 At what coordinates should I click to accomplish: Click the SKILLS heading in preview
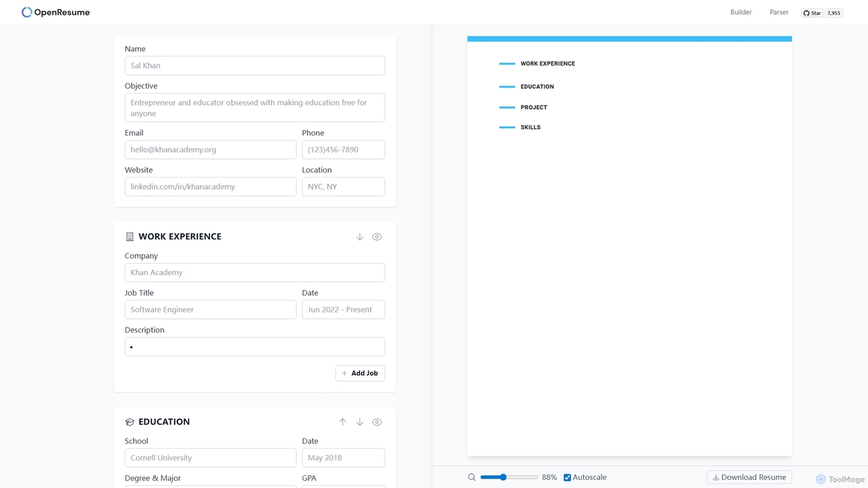pos(530,127)
